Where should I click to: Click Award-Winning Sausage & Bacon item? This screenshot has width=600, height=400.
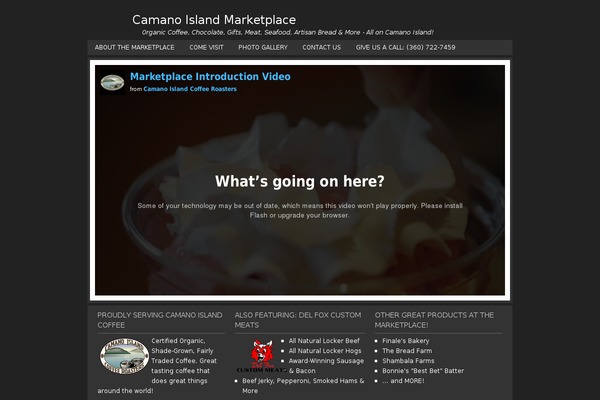pyautogui.click(x=326, y=366)
